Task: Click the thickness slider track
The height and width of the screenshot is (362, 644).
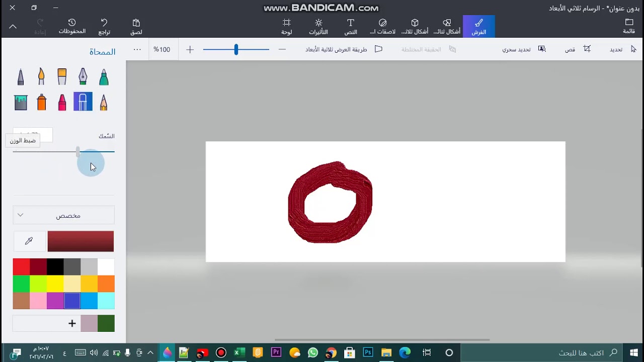Action: [64, 151]
